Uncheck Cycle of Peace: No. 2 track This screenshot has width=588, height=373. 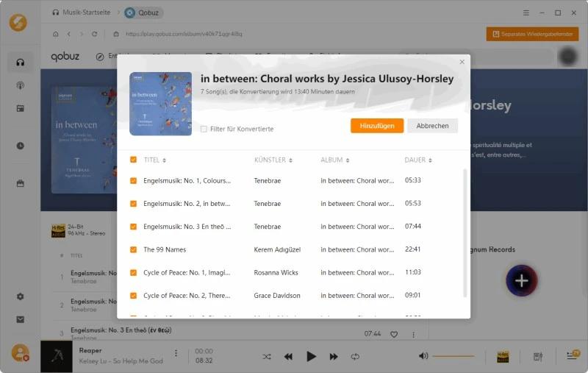point(133,296)
